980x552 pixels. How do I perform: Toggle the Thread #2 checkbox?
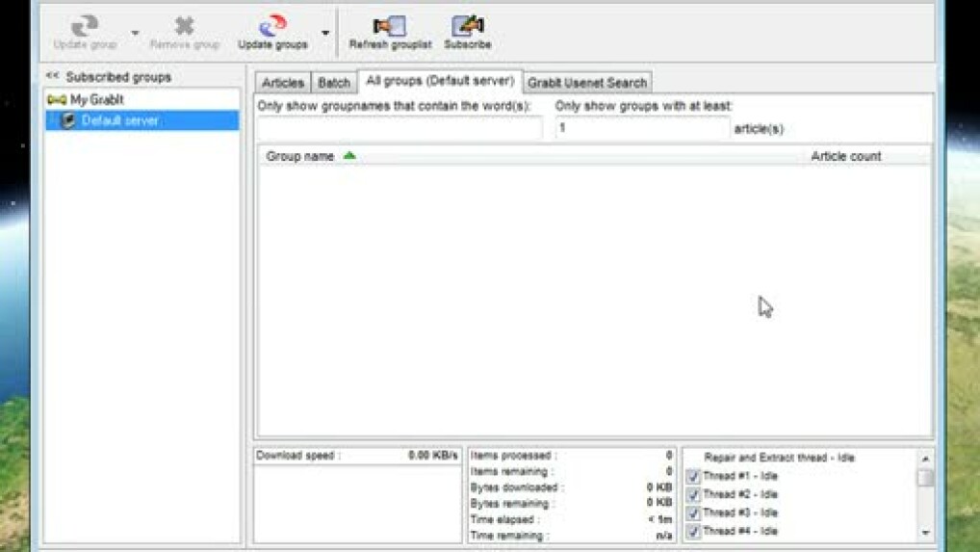click(x=693, y=495)
